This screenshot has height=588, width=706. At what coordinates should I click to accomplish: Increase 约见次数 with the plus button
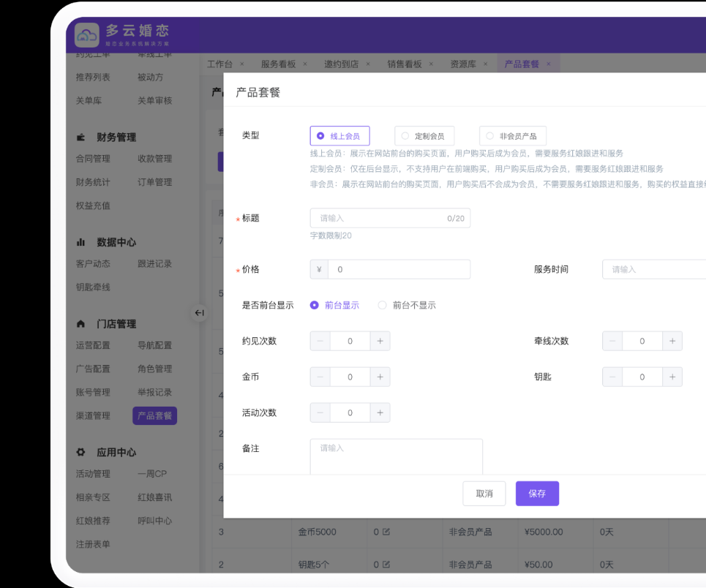coord(380,341)
